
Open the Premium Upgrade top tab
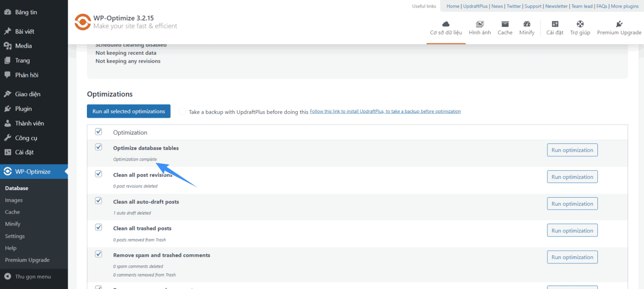click(619, 28)
